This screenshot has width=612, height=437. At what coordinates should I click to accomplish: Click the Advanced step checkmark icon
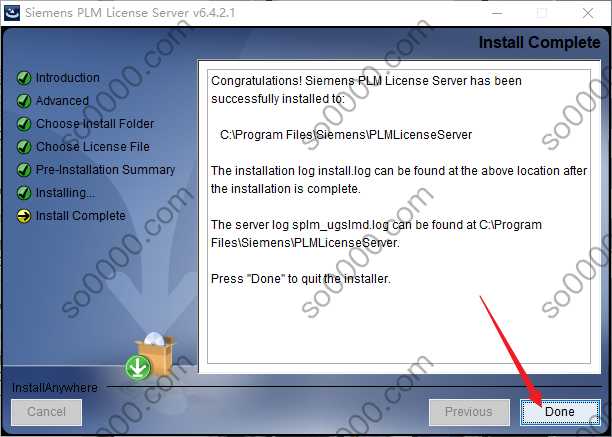(24, 101)
